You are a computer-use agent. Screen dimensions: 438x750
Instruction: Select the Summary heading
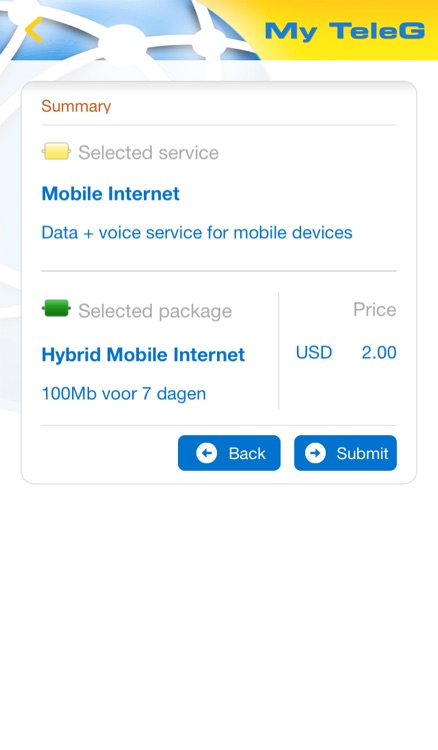[76, 106]
